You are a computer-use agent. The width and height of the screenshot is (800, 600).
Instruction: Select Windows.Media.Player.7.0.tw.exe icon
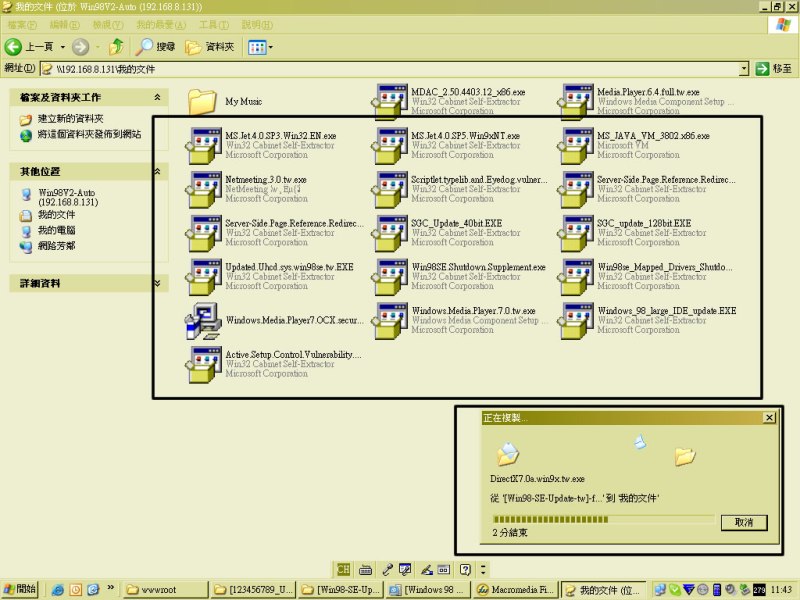(x=390, y=321)
